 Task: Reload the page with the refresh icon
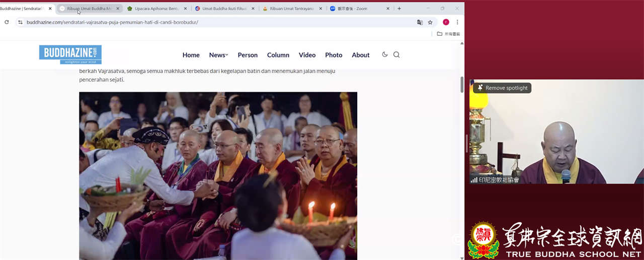[x=7, y=22]
